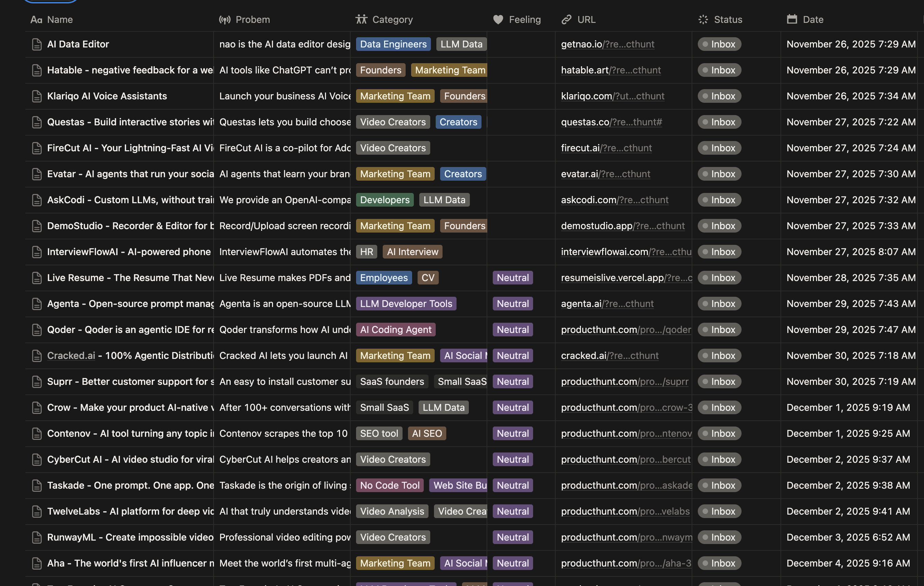Click the Category column people icon
Viewport: 924px width, 586px height.
point(361,19)
